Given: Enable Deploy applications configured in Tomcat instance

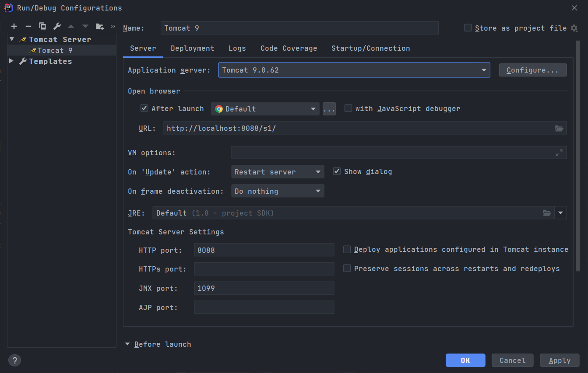Looking at the screenshot, I should click(347, 249).
